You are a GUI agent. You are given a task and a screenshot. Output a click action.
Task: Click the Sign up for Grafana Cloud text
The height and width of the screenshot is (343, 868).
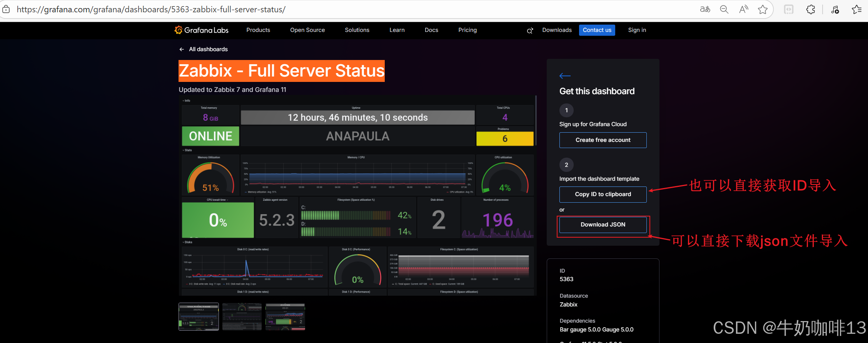pyautogui.click(x=593, y=124)
